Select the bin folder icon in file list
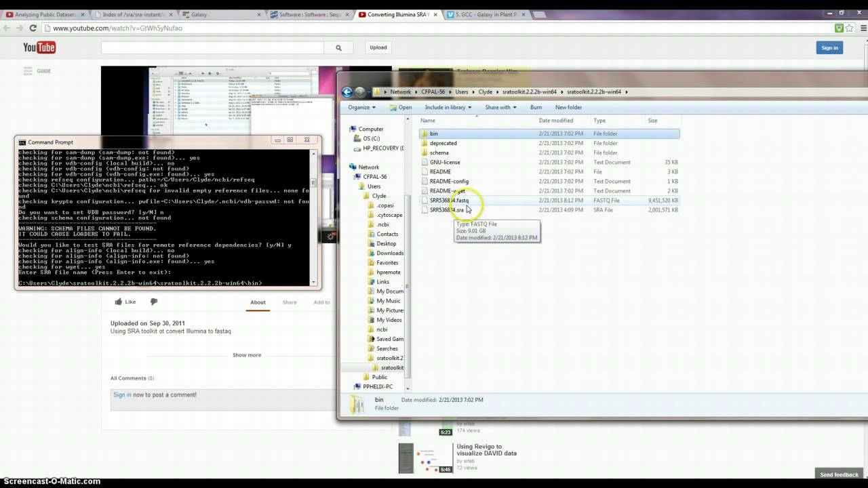The height and width of the screenshot is (488, 868). click(x=425, y=134)
